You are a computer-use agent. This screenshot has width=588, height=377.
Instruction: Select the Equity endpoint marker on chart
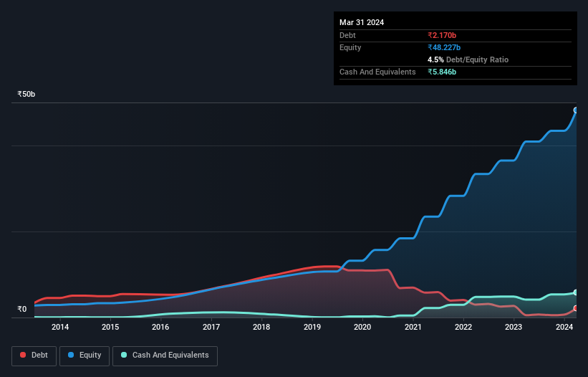click(576, 110)
